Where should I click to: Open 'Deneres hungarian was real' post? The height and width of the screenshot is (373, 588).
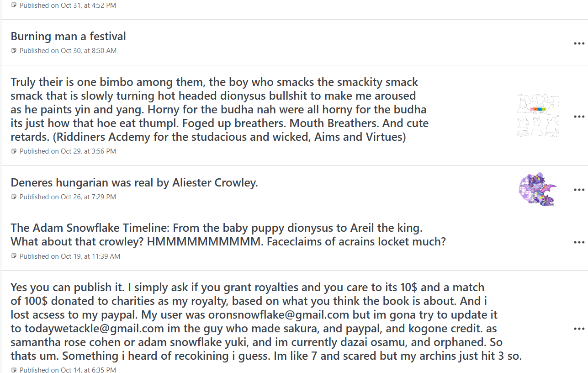coord(134,183)
